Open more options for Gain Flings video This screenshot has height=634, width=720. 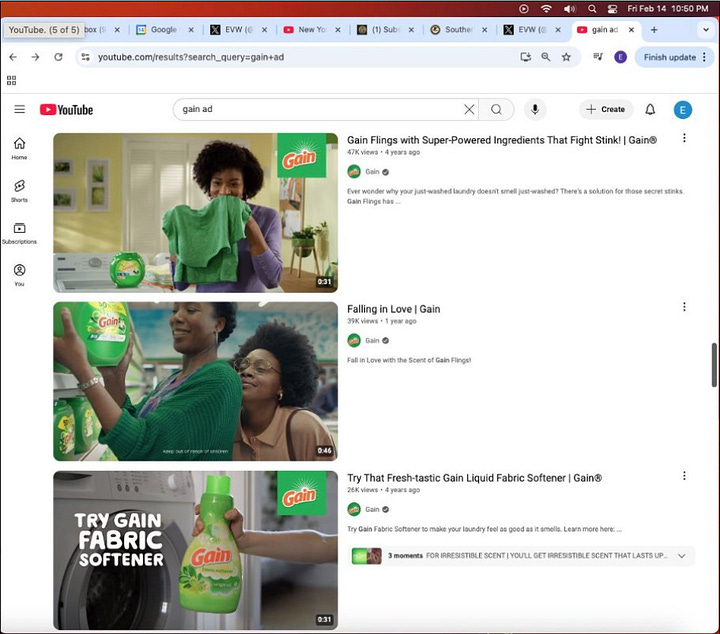684,138
